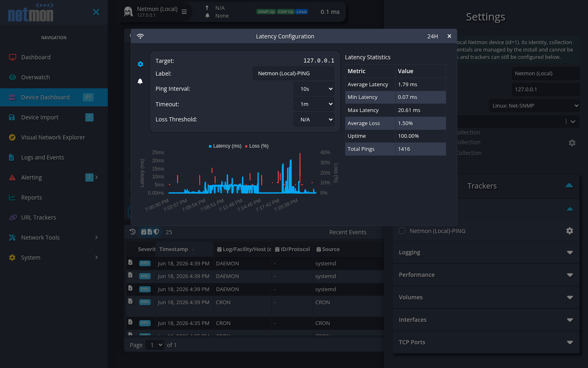
Task: Click the calendar-check filter icon in Recent Events toolbar
Action: tap(144, 232)
